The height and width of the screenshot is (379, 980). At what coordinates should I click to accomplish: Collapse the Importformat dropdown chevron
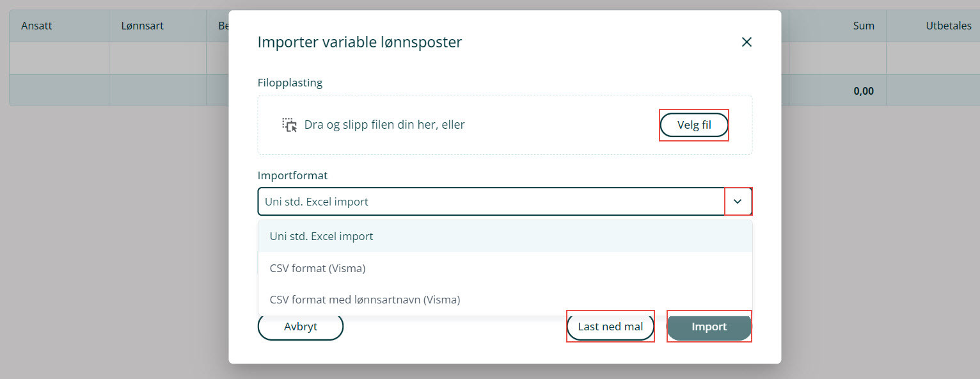coord(738,202)
